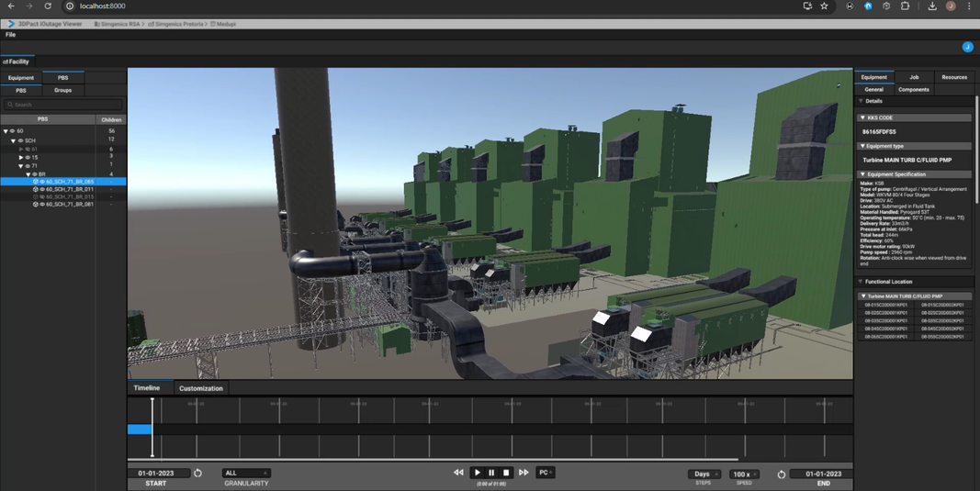Image resolution: width=980 pixels, height=491 pixels.
Task: Click the PBS search field
Action: (62, 105)
